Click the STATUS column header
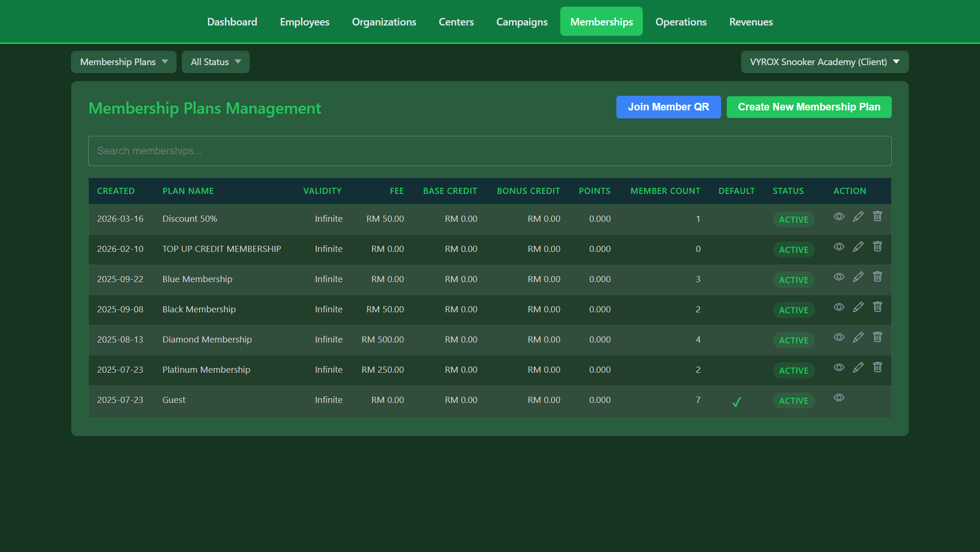 (788, 191)
